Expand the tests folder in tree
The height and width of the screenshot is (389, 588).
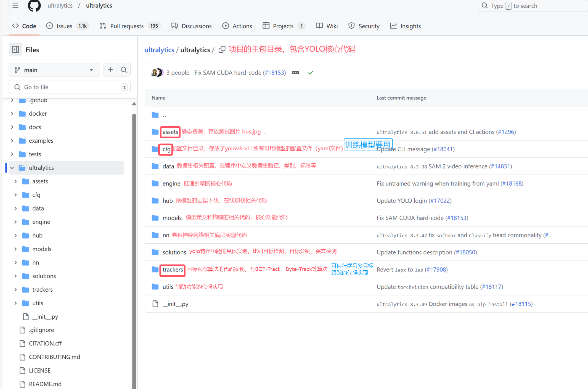[12, 154]
